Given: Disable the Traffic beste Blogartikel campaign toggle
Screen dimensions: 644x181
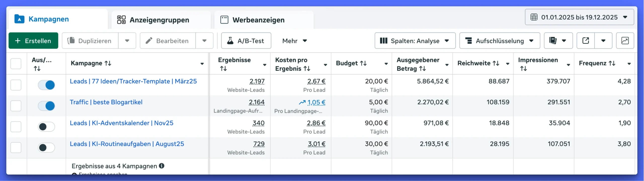Looking at the screenshot, I should pos(46,106).
